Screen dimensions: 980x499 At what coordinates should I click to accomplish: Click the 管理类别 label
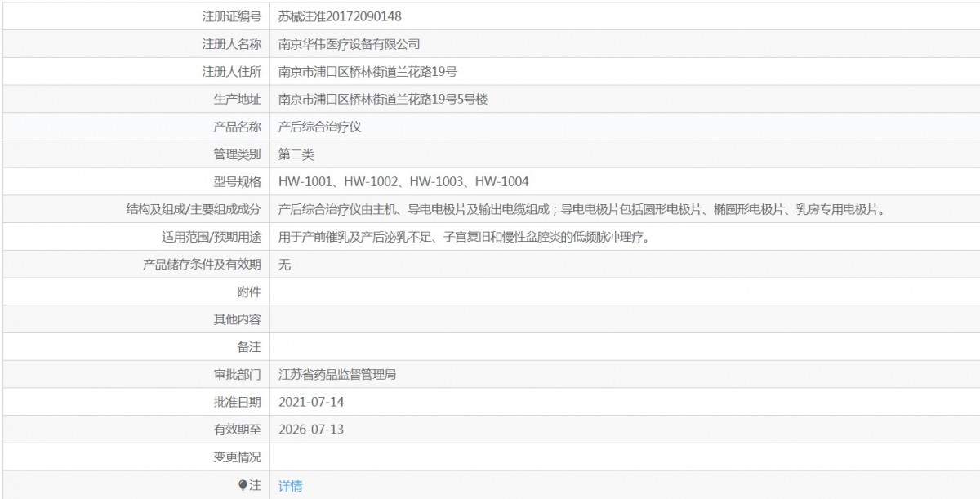tap(237, 154)
